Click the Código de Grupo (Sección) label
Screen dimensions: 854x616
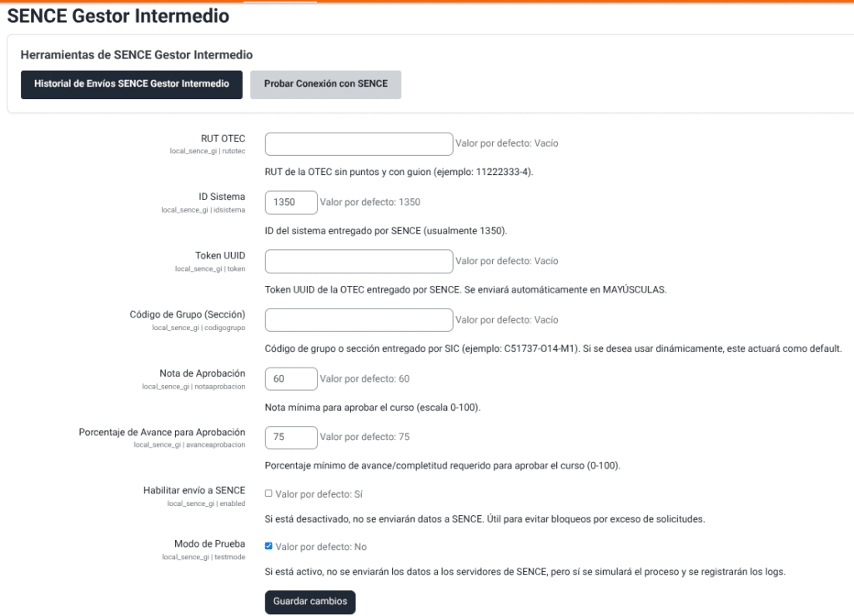pyautogui.click(x=188, y=314)
